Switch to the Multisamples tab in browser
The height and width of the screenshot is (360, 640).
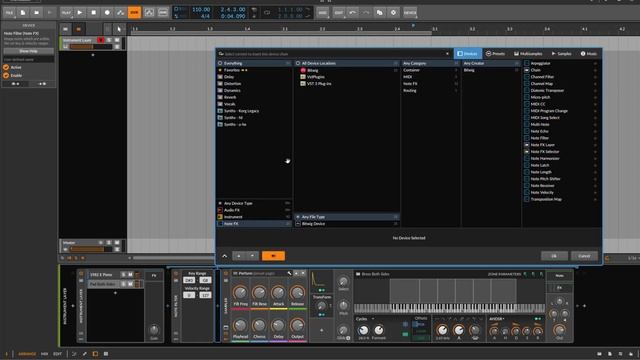point(528,53)
